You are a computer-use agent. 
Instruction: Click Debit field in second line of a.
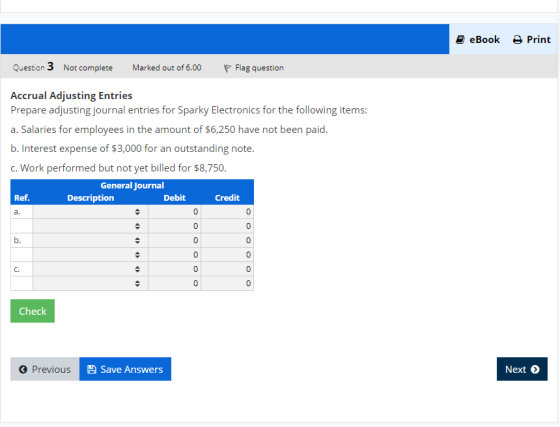[175, 226]
